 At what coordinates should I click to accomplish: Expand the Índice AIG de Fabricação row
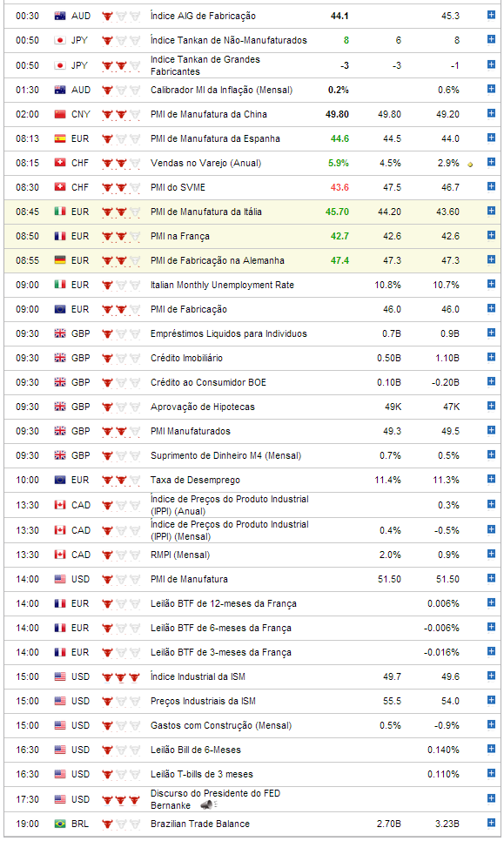491,15
